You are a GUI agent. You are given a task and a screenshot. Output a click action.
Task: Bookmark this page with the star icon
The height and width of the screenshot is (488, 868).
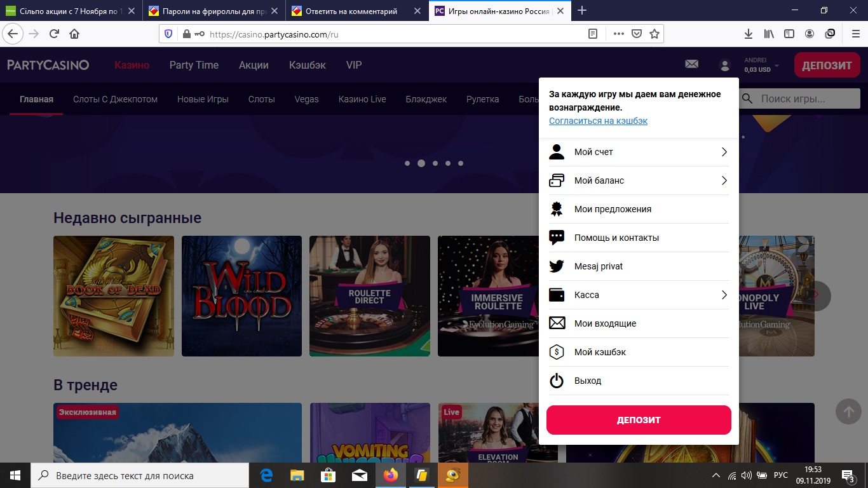654,34
